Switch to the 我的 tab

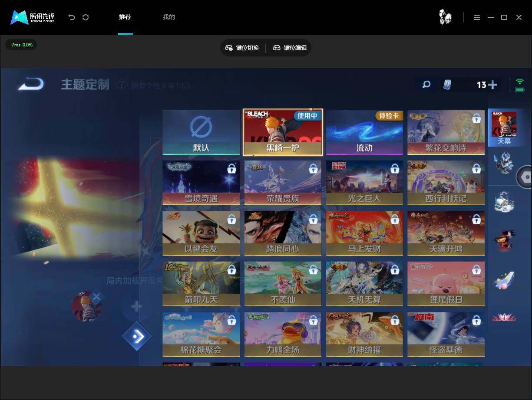[x=169, y=17]
